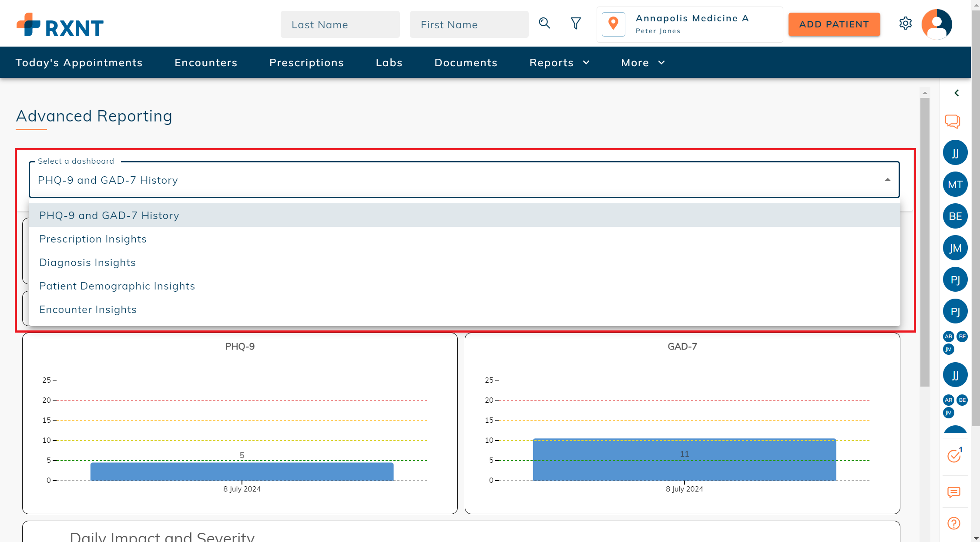Click the orange location pin icon

click(x=613, y=24)
